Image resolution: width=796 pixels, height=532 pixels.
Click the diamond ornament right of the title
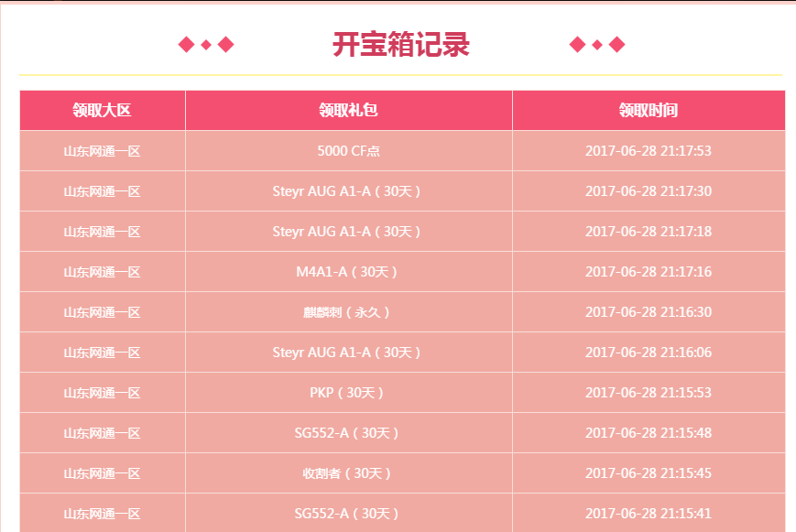pos(597,45)
